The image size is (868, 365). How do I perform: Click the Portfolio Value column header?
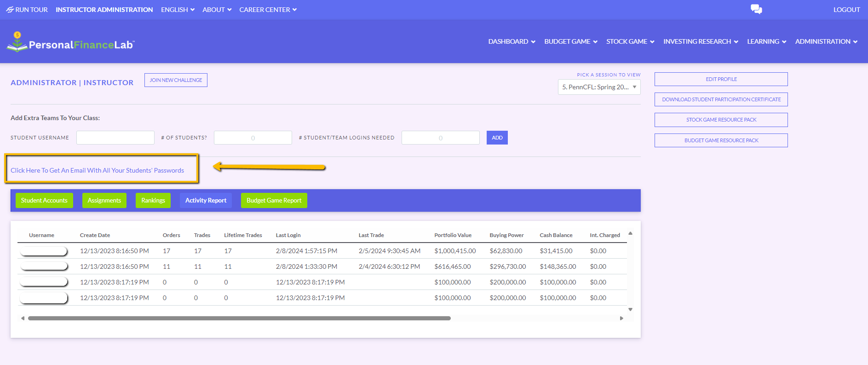pyautogui.click(x=453, y=235)
